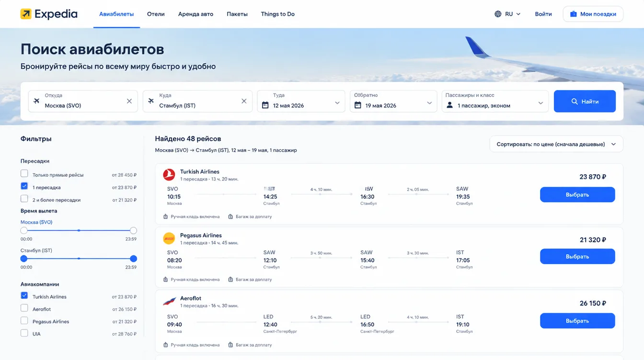Click the departing plane icon in Откуда
This screenshot has width=644, height=360.
[36, 101]
